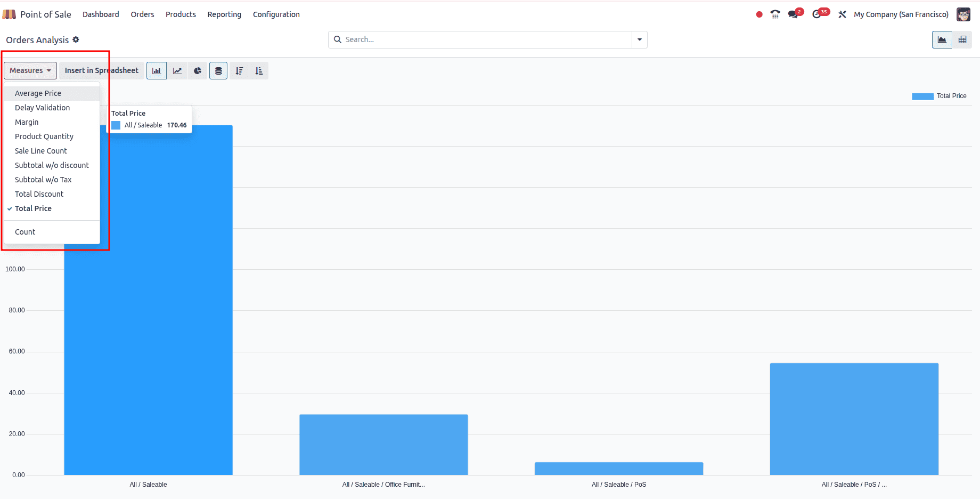The height and width of the screenshot is (499, 980).
Task: Enable the Average Price measure
Action: tap(38, 93)
